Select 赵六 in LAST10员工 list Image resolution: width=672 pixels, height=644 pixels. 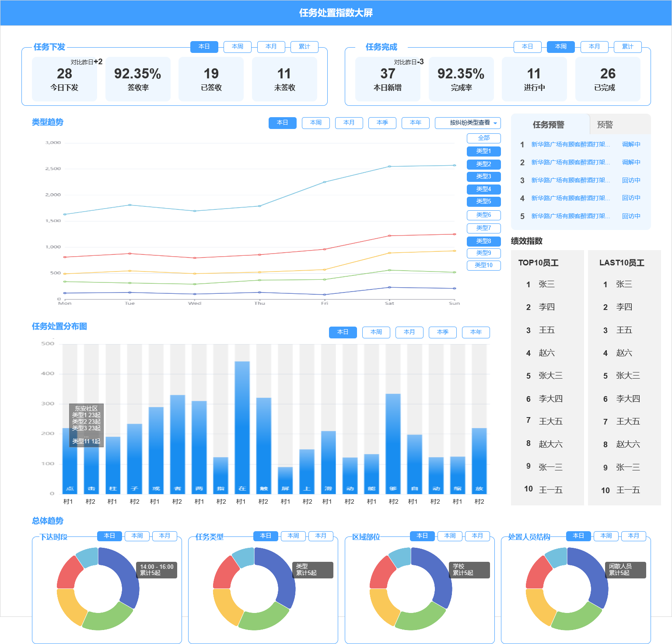coord(624,353)
